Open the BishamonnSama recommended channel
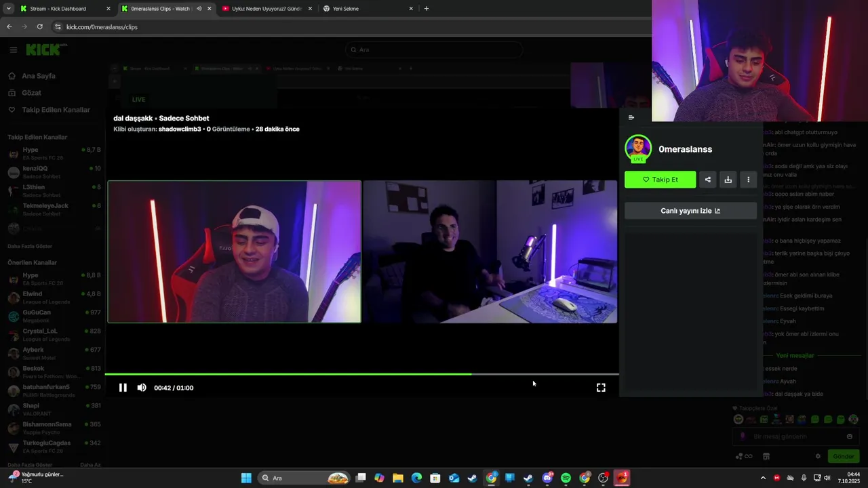Viewport: 868px width, 488px height. (x=54, y=428)
